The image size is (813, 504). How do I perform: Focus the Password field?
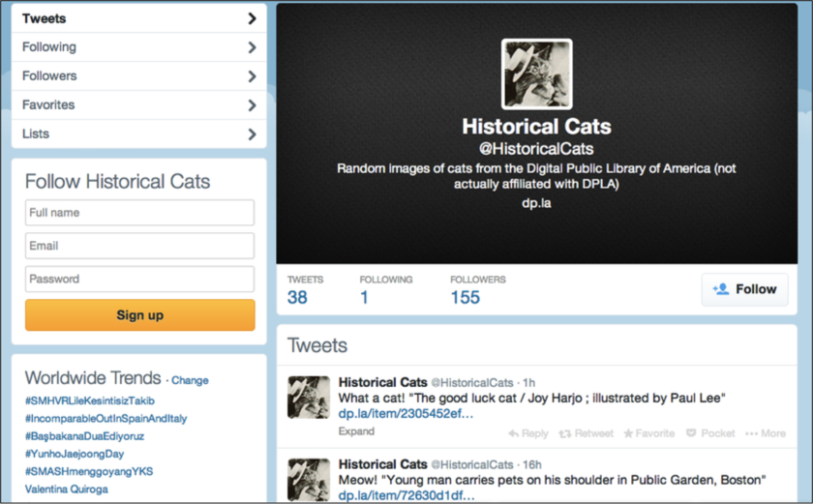[139, 279]
